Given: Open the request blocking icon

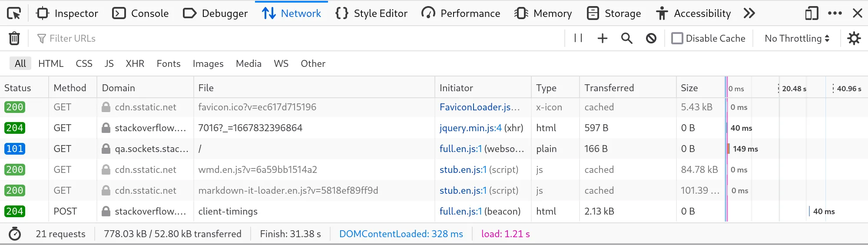Looking at the screenshot, I should (651, 38).
